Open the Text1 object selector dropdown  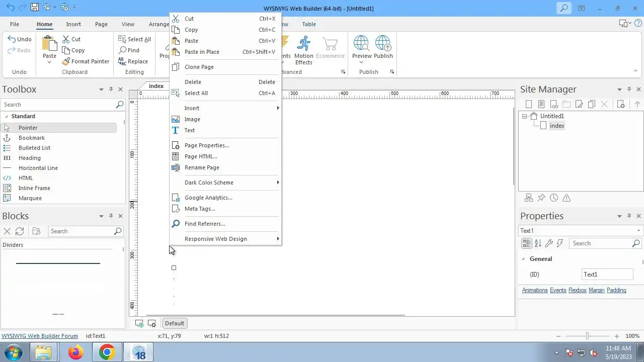click(x=638, y=231)
